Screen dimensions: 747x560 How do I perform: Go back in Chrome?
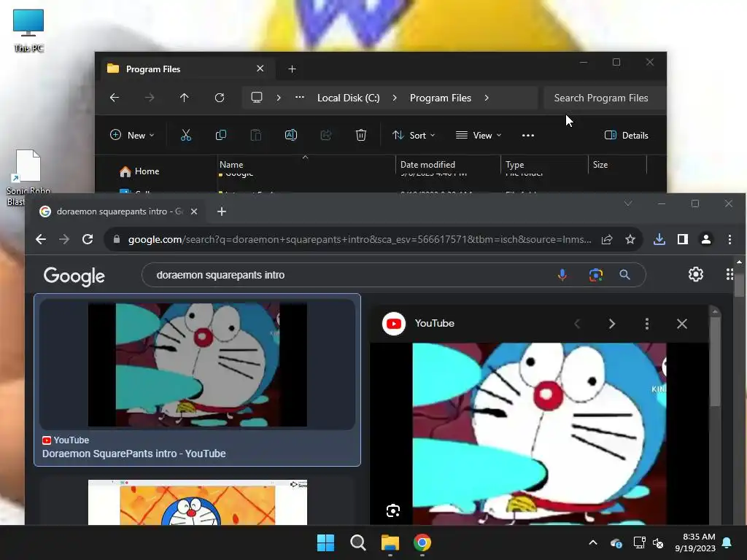[x=41, y=239]
